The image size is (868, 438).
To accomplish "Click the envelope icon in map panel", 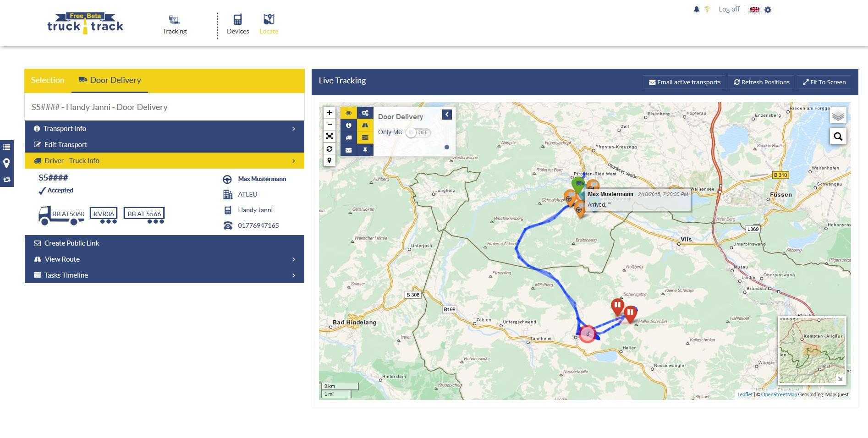I will tap(349, 150).
